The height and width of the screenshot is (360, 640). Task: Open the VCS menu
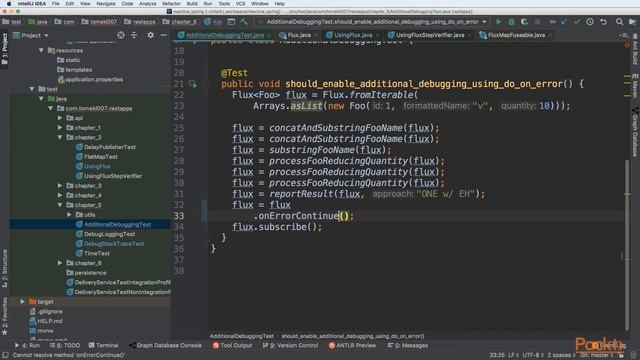[240, 4]
